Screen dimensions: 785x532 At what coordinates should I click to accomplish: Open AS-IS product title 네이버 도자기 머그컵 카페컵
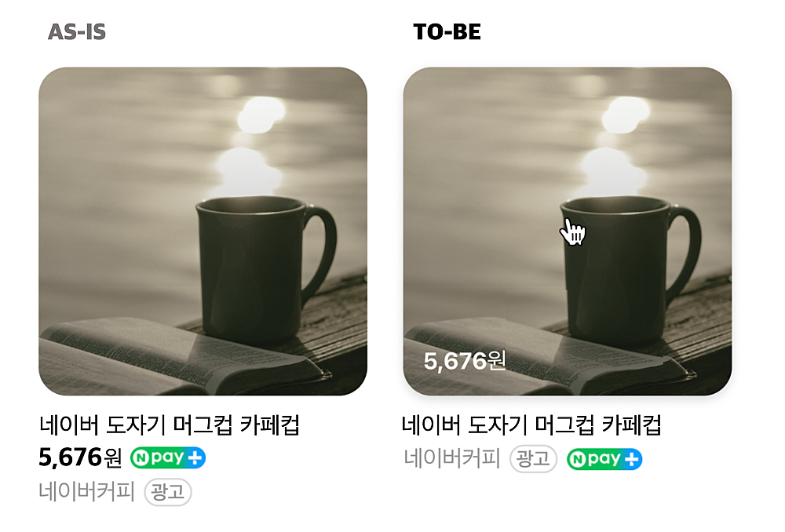[170, 425]
